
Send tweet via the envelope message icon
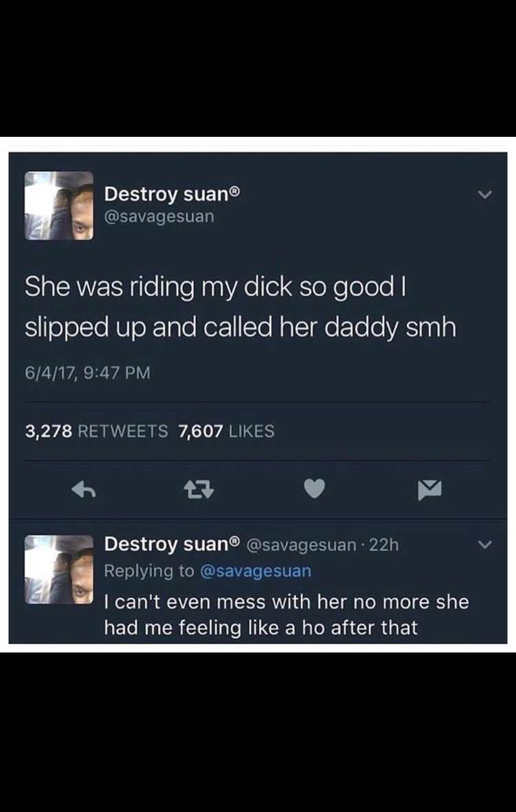[430, 490]
